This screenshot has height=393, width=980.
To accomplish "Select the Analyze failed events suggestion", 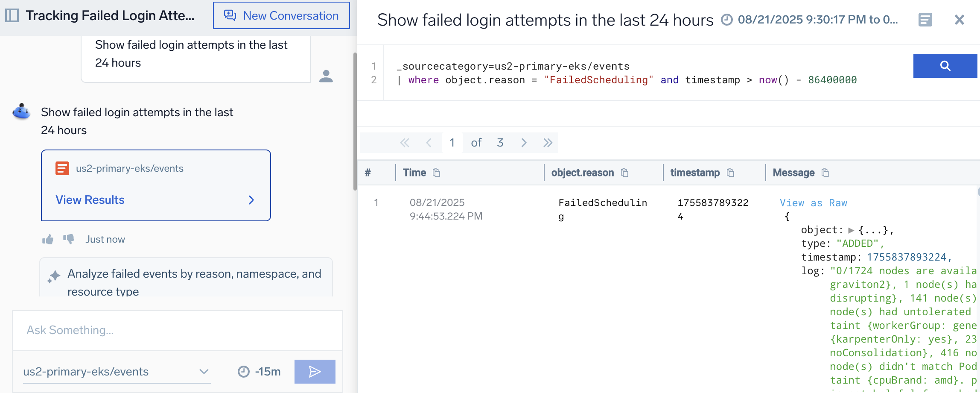I will (186, 278).
